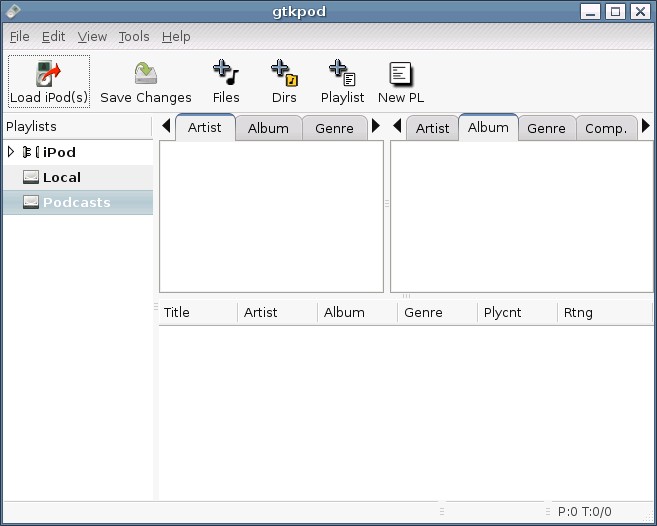657x526 pixels.
Task: Open the File menu
Action: click(19, 36)
